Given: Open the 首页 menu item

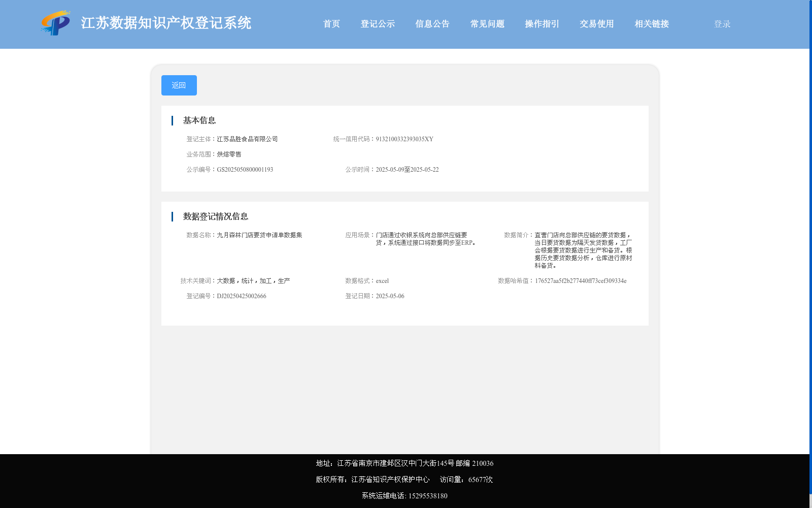Looking at the screenshot, I should tap(331, 24).
